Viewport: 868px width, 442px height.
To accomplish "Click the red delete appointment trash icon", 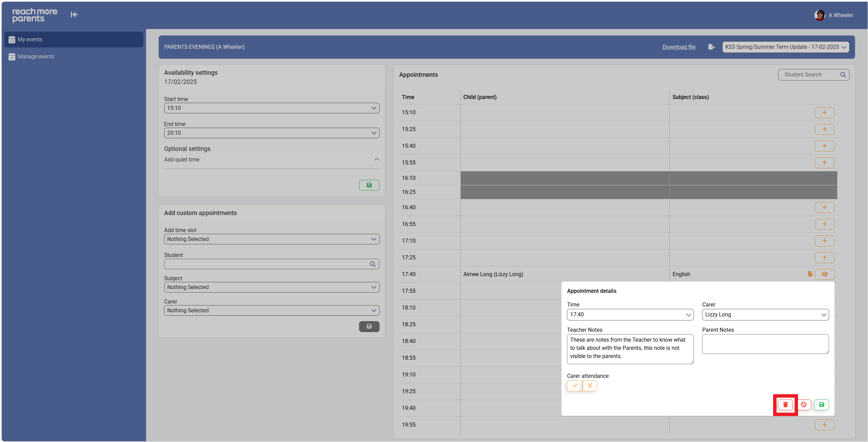I will click(x=785, y=404).
